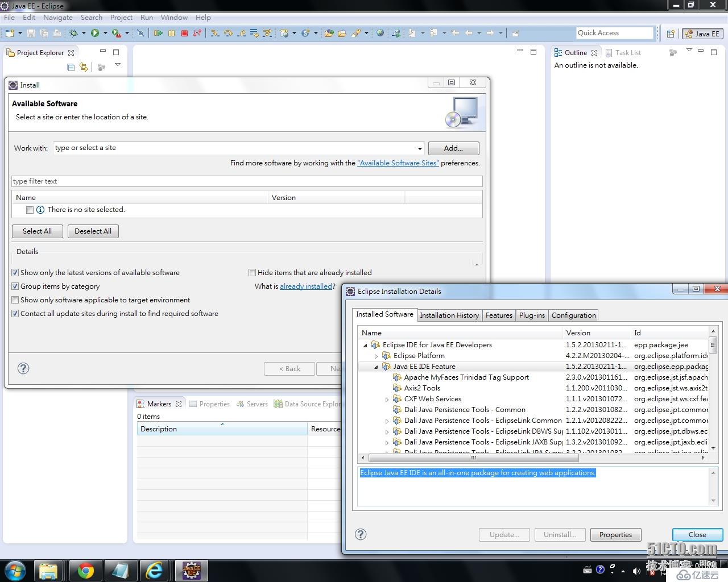This screenshot has width=728, height=582.
Task: Click Properties button in Installation Details
Action: (x=615, y=535)
